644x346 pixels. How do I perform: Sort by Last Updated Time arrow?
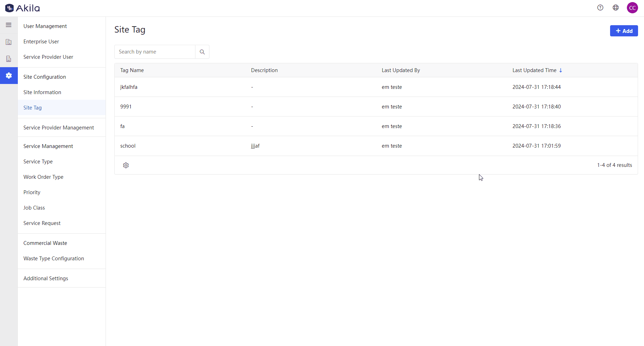coord(561,70)
